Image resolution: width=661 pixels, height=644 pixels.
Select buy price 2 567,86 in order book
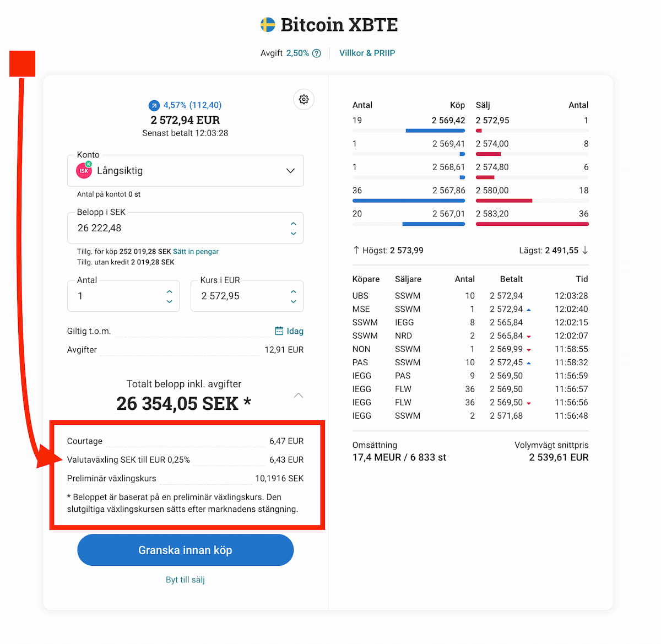tap(448, 190)
